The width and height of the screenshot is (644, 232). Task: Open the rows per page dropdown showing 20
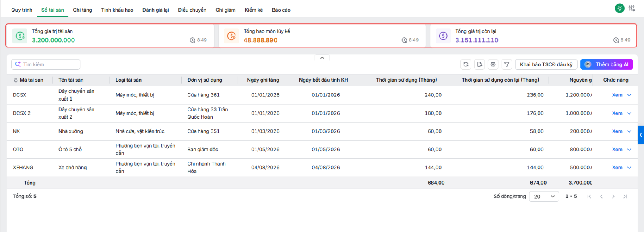pos(544,197)
